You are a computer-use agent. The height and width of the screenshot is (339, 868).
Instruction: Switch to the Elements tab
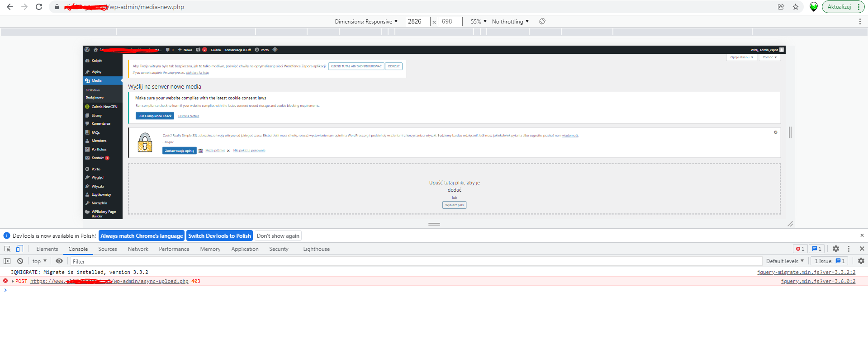point(47,249)
